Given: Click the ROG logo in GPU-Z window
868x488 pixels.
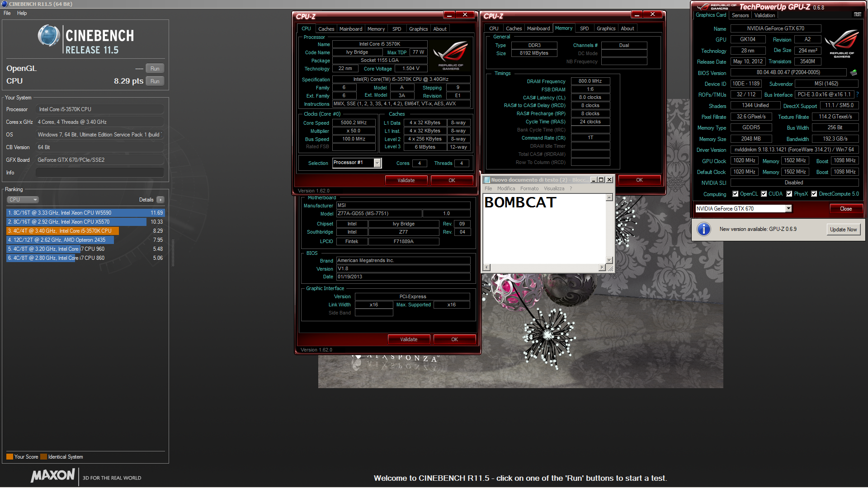Looking at the screenshot, I should [842, 43].
